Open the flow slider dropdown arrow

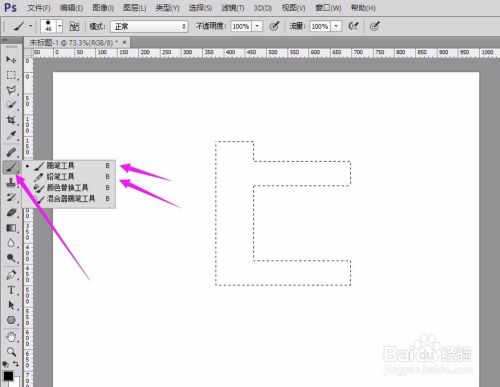(336, 26)
